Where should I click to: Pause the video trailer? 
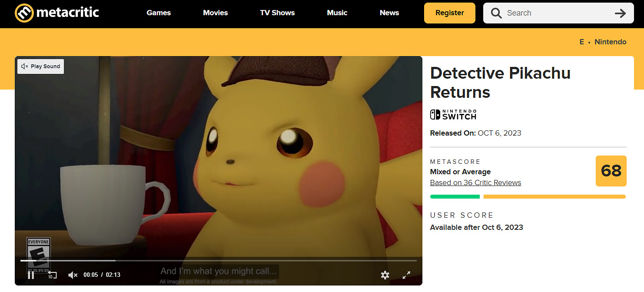point(31,275)
